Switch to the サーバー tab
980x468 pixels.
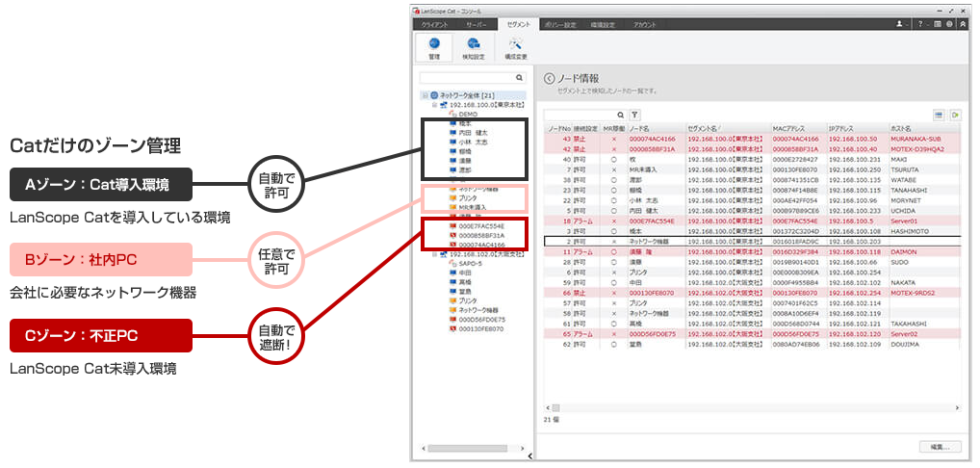[477, 24]
